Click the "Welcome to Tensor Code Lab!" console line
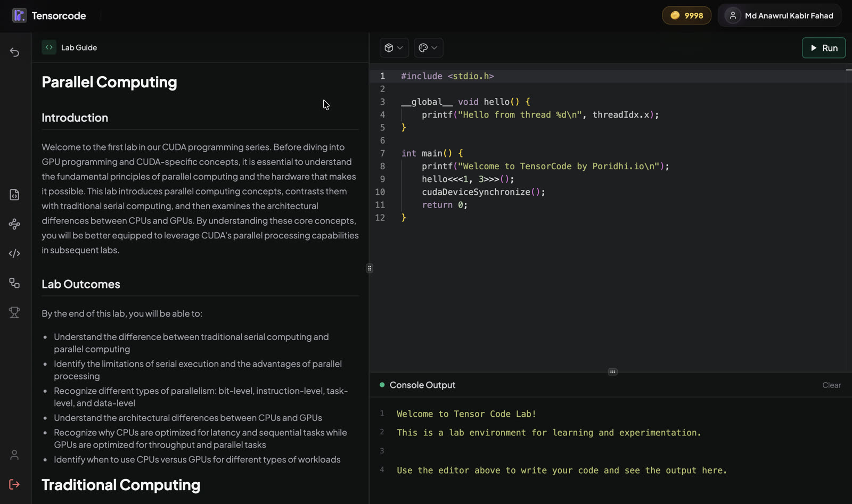The image size is (852, 504). pyautogui.click(x=466, y=414)
